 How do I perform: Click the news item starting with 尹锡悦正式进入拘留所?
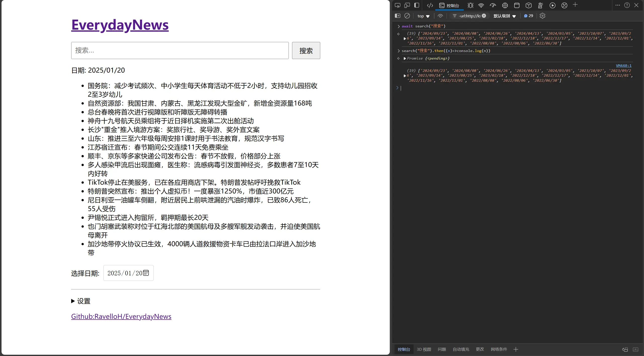point(148,218)
